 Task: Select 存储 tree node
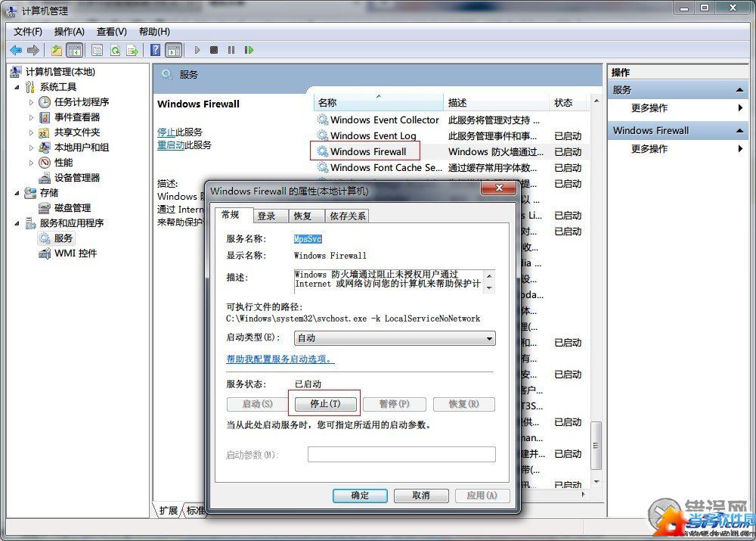(x=48, y=193)
